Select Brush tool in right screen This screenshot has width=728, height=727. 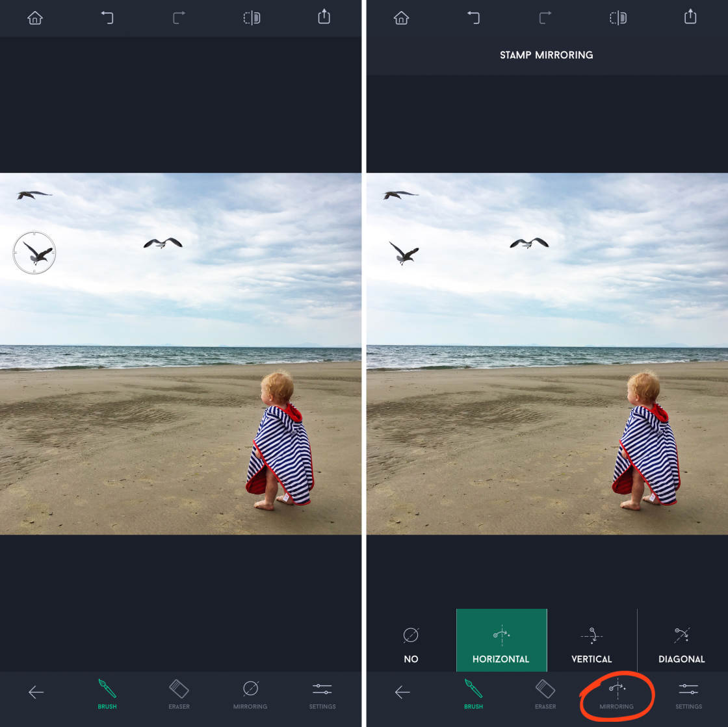coord(474,694)
